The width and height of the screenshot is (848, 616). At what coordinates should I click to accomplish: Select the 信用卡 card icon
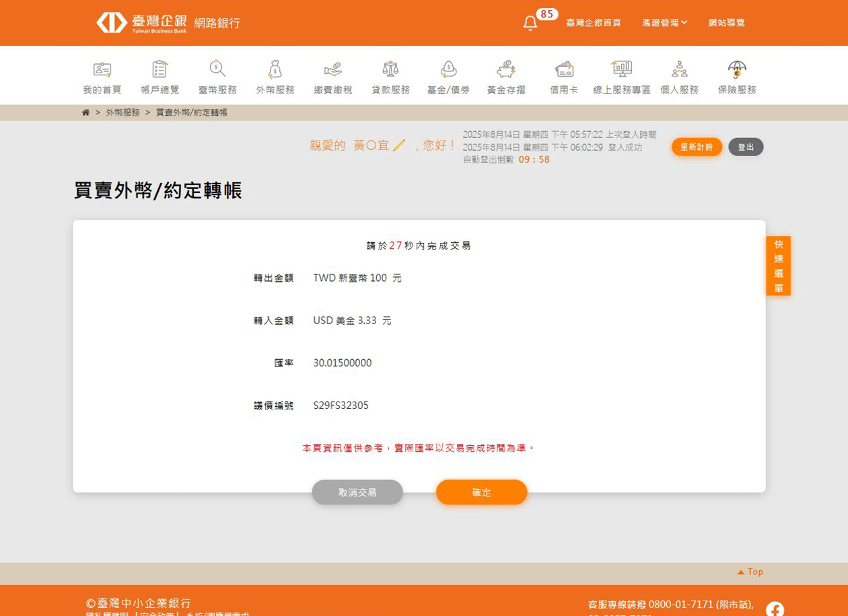pos(564,69)
